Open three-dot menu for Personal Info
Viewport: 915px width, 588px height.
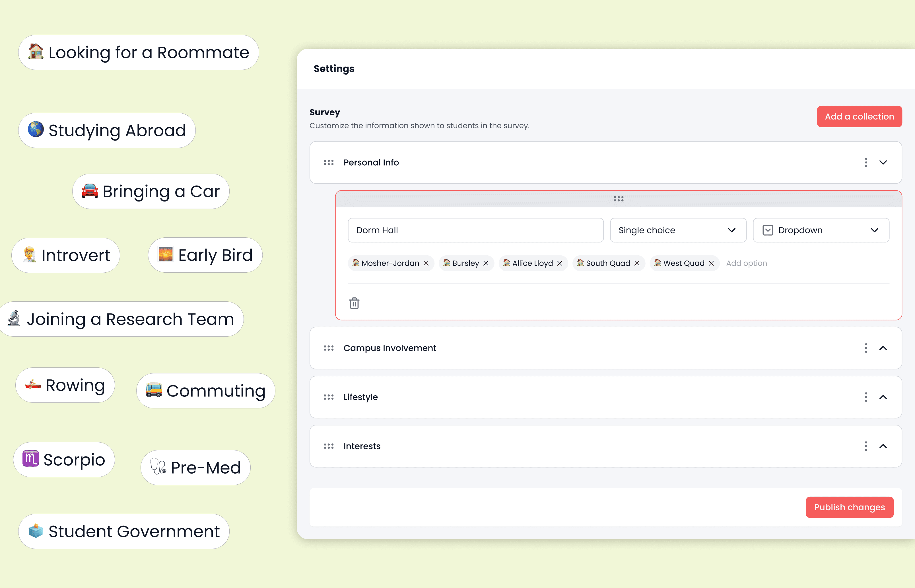865,163
